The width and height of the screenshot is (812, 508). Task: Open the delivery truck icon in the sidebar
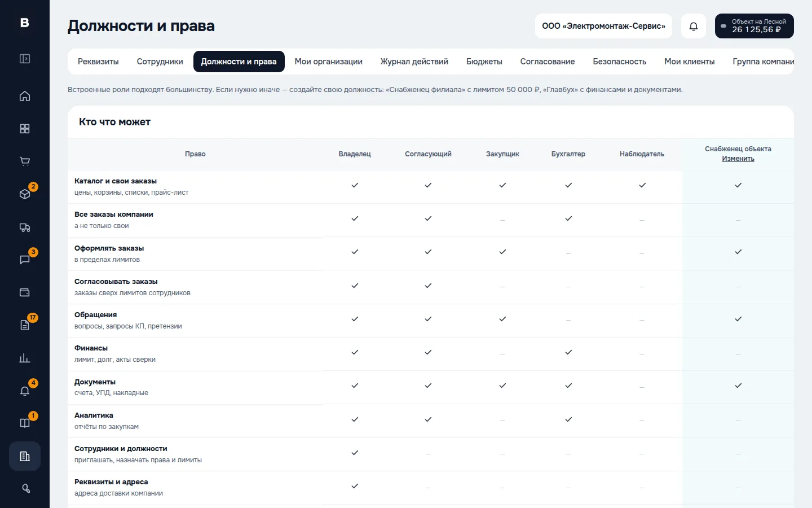(x=25, y=227)
